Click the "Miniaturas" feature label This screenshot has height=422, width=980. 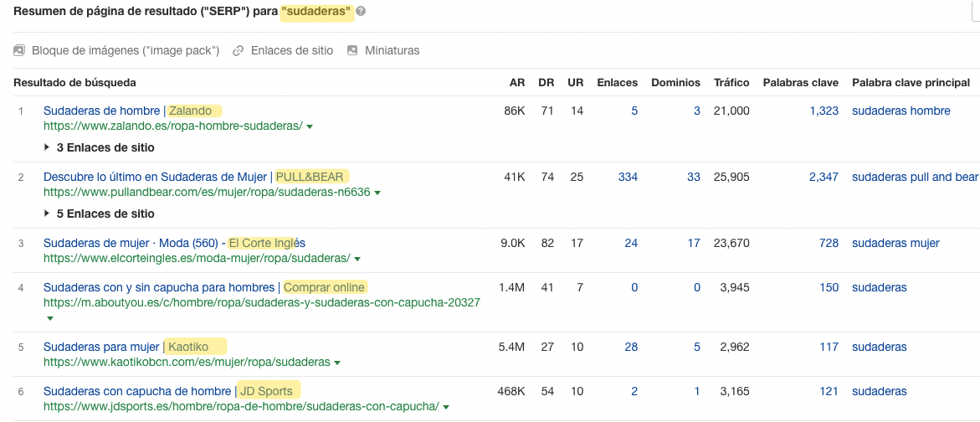[x=393, y=50]
